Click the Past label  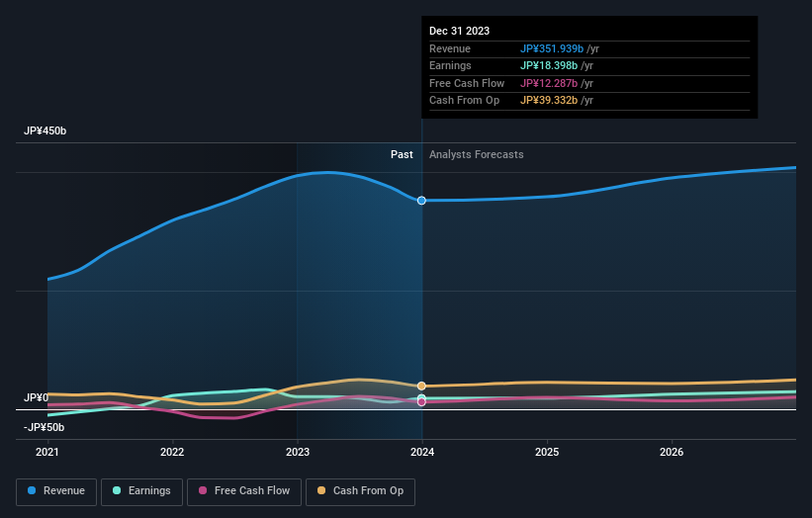[402, 155]
